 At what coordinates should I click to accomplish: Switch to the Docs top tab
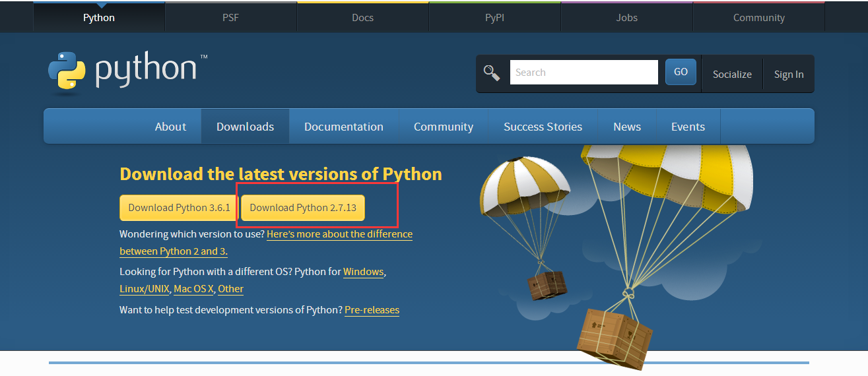pos(362,17)
